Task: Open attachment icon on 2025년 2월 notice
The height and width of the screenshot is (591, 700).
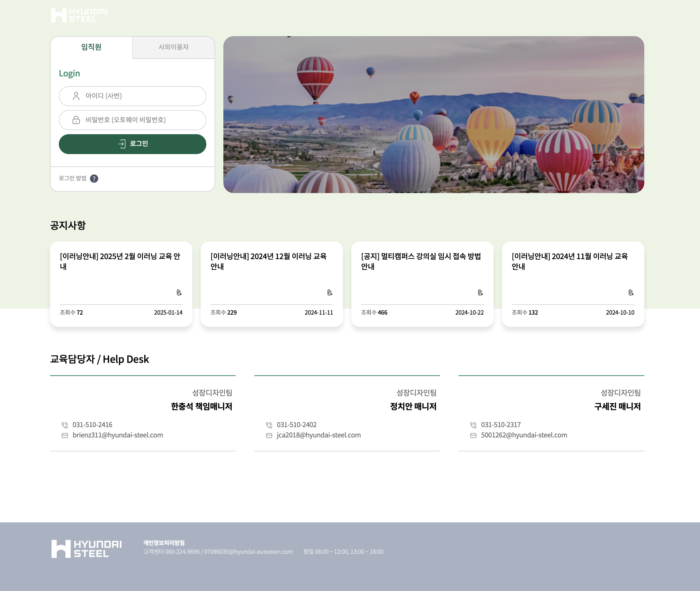Action: click(x=179, y=293)
